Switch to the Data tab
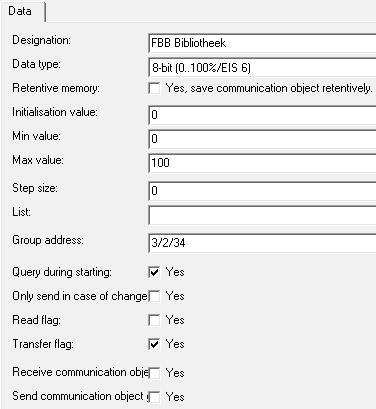 pyautogui.click(x=21, y=11)
